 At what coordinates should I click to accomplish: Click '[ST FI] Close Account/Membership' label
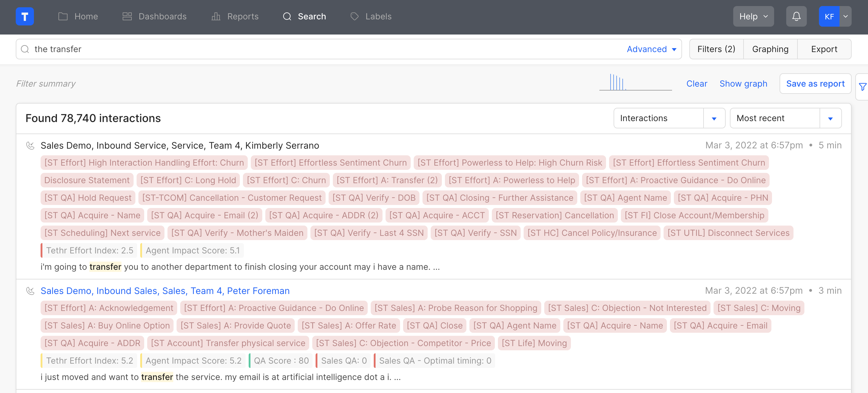click(694, 215)
